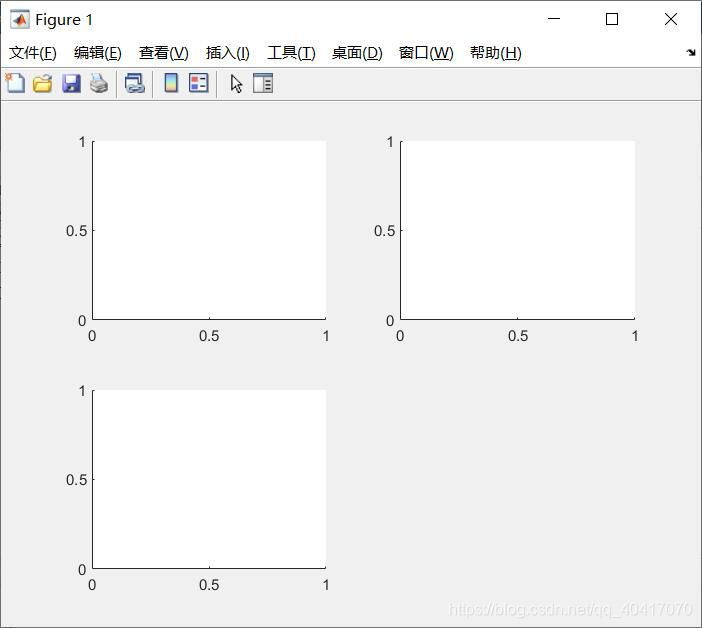Insert a legend using the toolbar icon
The image size is (702, 628).
coord(198,83)
